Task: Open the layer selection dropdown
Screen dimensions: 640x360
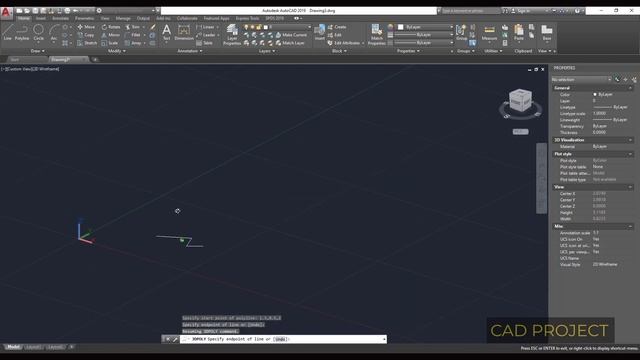Action: coord(287,27)
